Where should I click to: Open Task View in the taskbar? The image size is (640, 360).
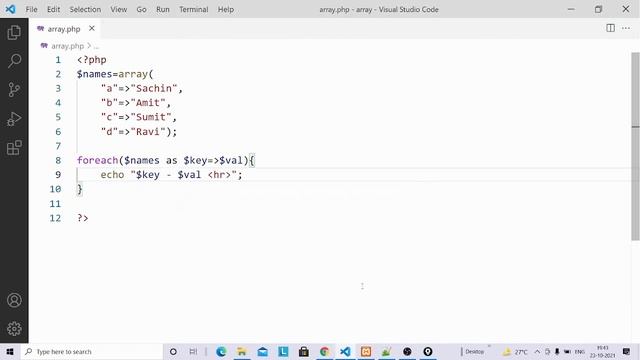193,351
